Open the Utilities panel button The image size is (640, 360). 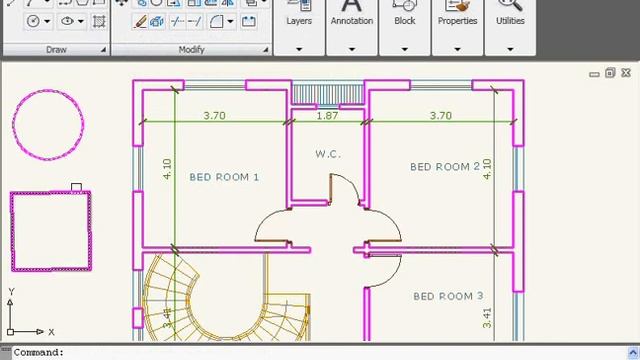click(510, 20)
